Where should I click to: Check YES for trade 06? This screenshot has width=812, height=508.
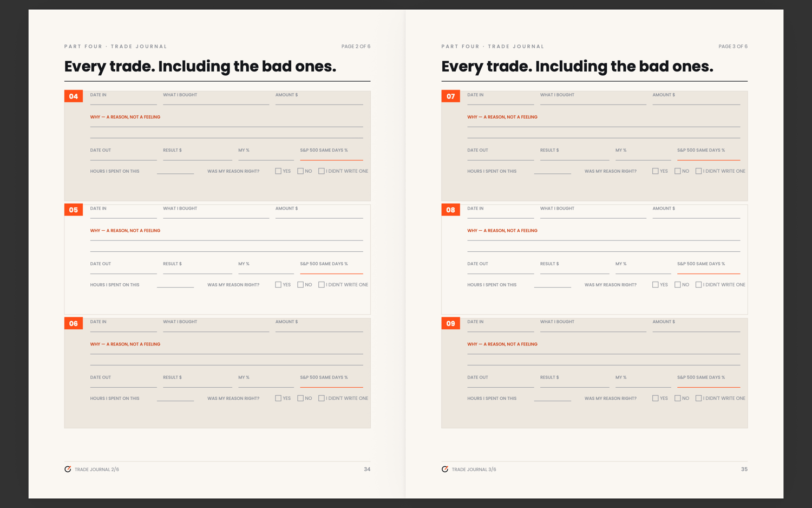(278, 399)
